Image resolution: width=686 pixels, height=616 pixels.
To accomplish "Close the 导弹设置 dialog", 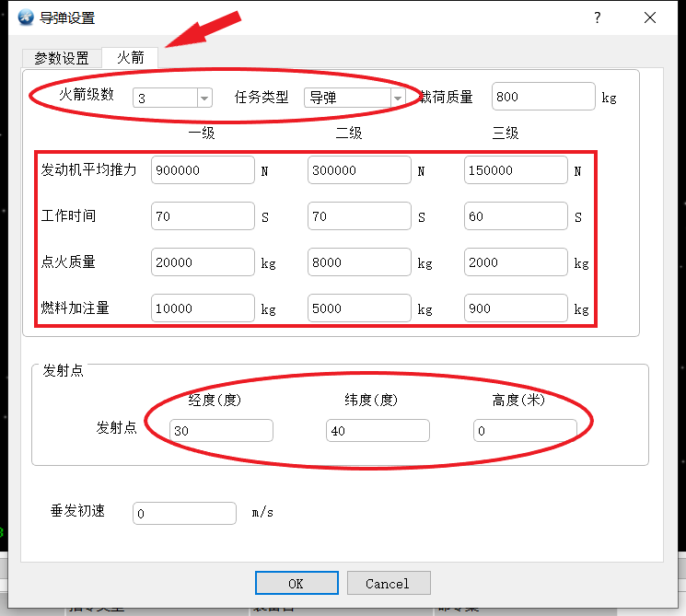I will [650, 17].
